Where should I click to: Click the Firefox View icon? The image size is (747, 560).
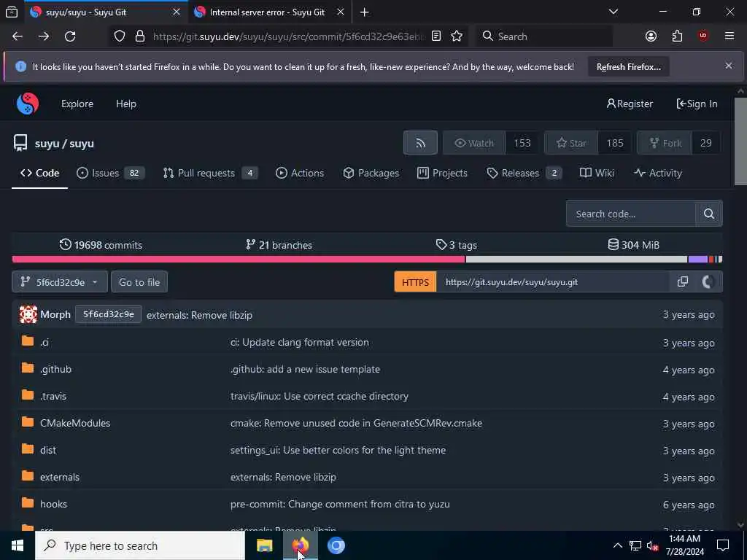click(x=12, y=12)
